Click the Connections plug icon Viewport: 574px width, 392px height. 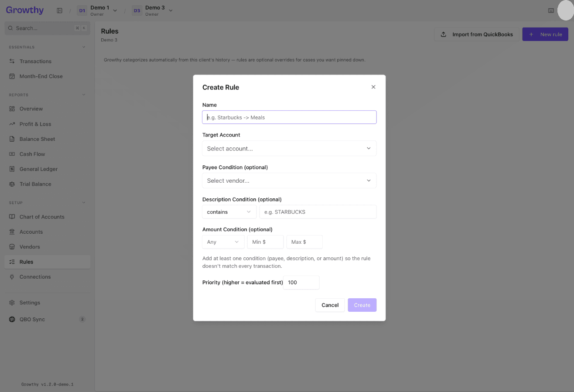pos(12,277)
